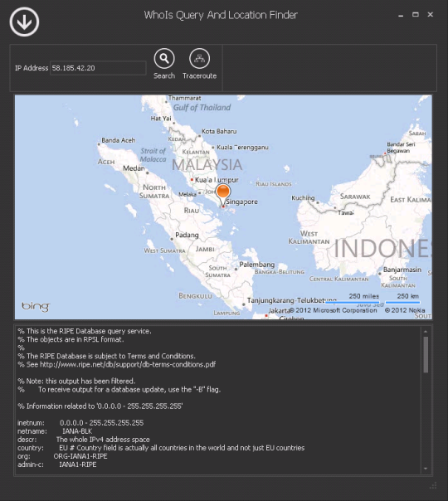The height and width of the screenshot is (501, 448).
Task: Click the scroll up arrow in results
Action: [x=426, y=331]
